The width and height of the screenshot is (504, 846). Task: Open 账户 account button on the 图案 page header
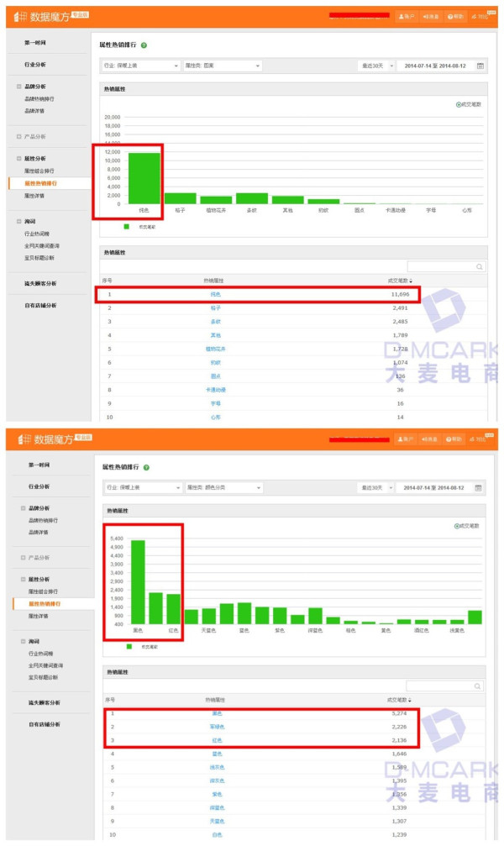tap(407, 17)
